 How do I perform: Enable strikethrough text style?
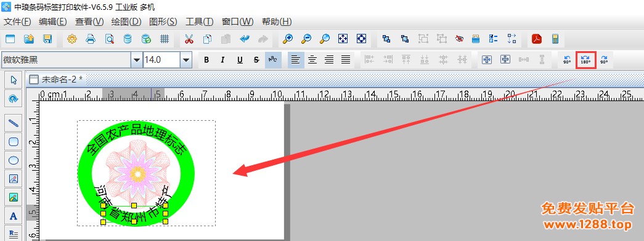pyautogui.click(x=256, y=60)
